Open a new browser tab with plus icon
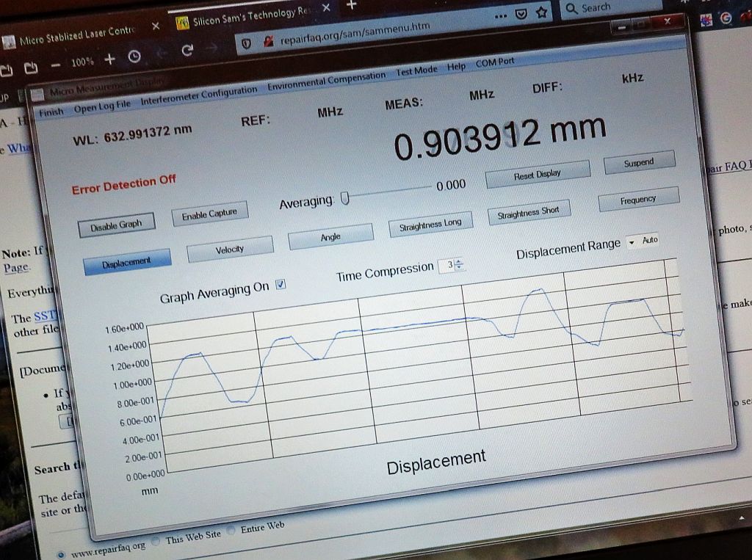Viewport: 752px width, 560px height. (x=351, y=5)
